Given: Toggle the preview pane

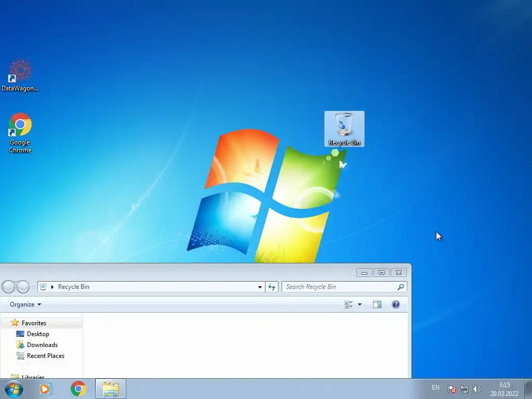Looking at the screenshot, I should pos(377,304).
